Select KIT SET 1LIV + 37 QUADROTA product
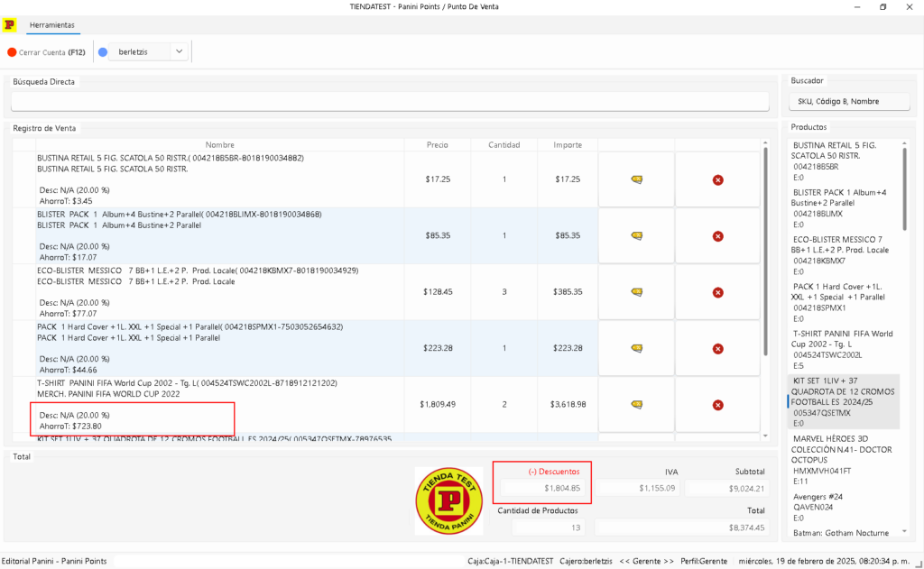 [844, 401]
